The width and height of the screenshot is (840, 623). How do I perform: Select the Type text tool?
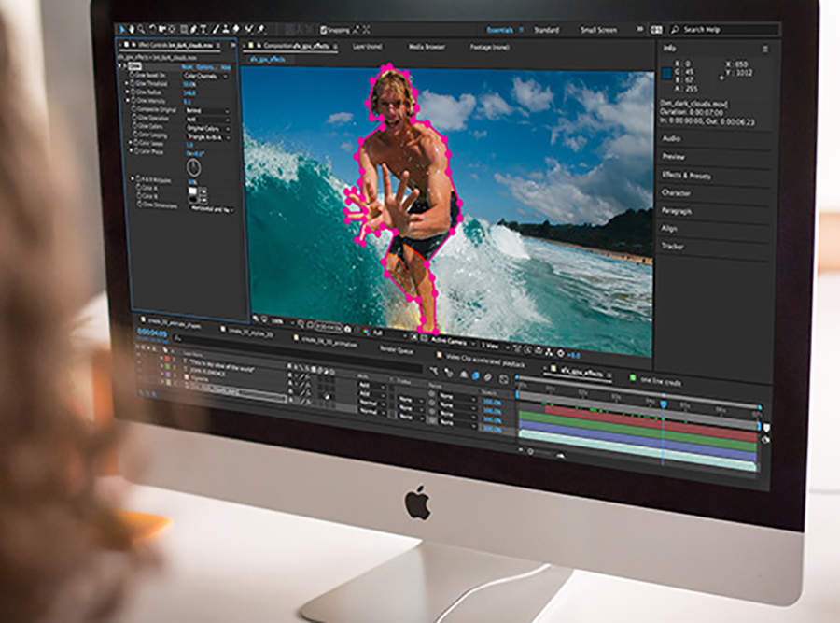pyautogui.click(x=203, y=30)
